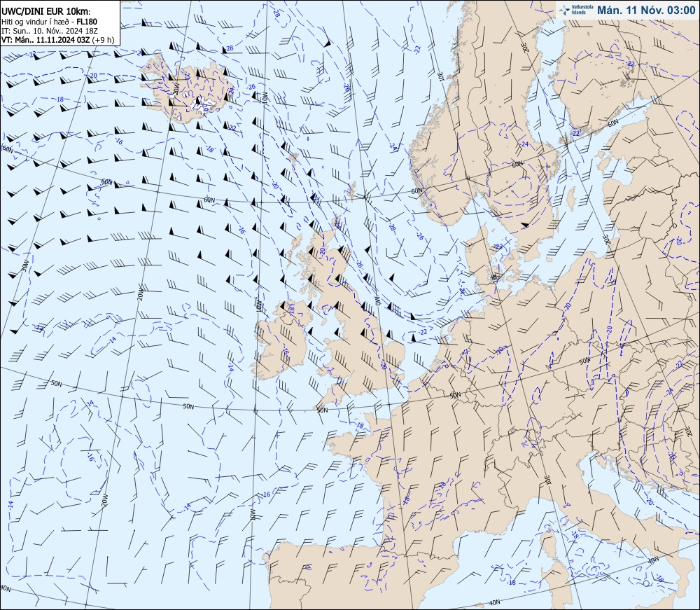Click the -16 isotherm label inside Ireland
Image resolution: width=700 pixels, height=610 pixels.
click(285, 352)
